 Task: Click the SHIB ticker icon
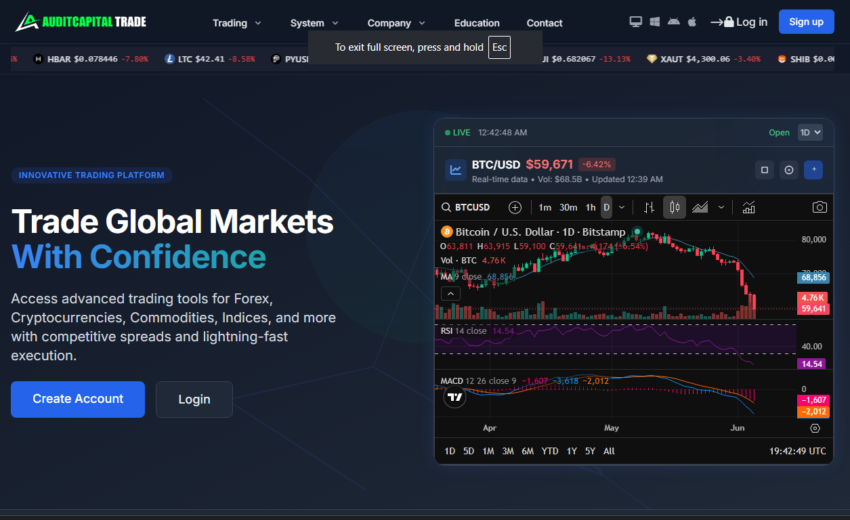[x=782, y=59]
